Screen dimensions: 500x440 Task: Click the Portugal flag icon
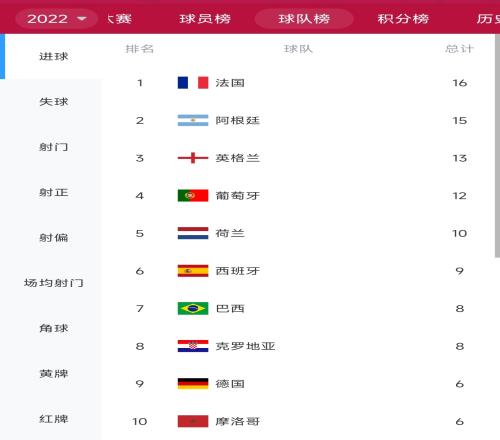click(193, 196)
